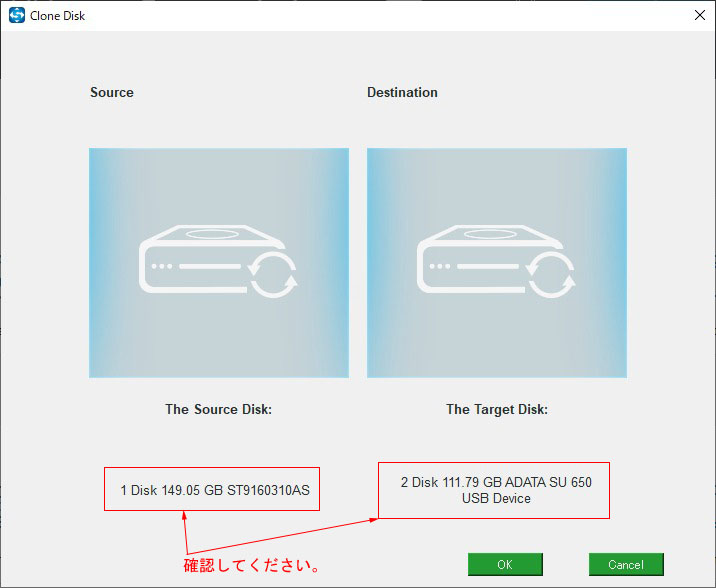This screenshot has width=716, height=588.
Task: Click the Cancel button
Action: (x=626, y=564)
